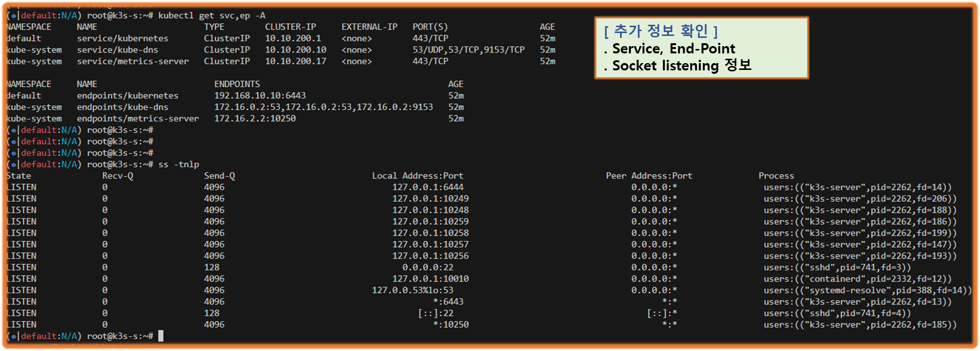Click the sshd process entry with fd=4
The height and width of the screenshot is (351, 980).
coord(837,314)
